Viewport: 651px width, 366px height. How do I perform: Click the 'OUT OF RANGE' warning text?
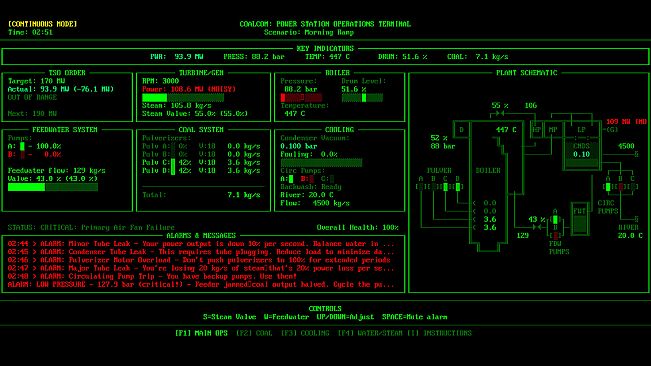tap(32, 97)
